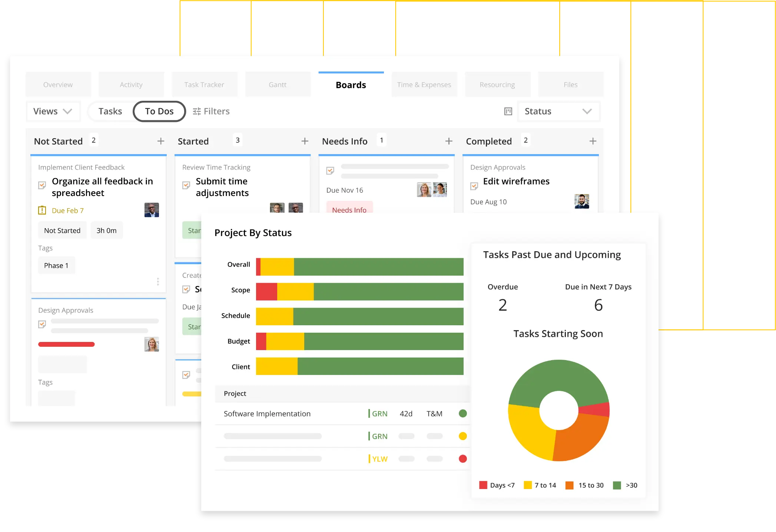The height and width of the screenshot is (532, 776).
Task: Click add task in Started column
Action: [x=304, y=141]
